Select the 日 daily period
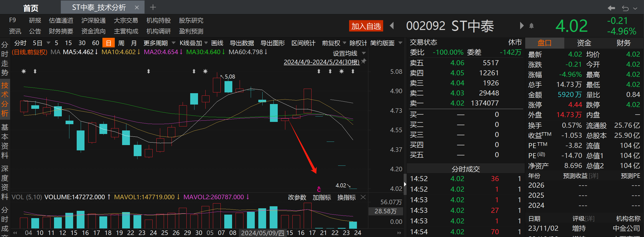 click(x=108, y=43)
